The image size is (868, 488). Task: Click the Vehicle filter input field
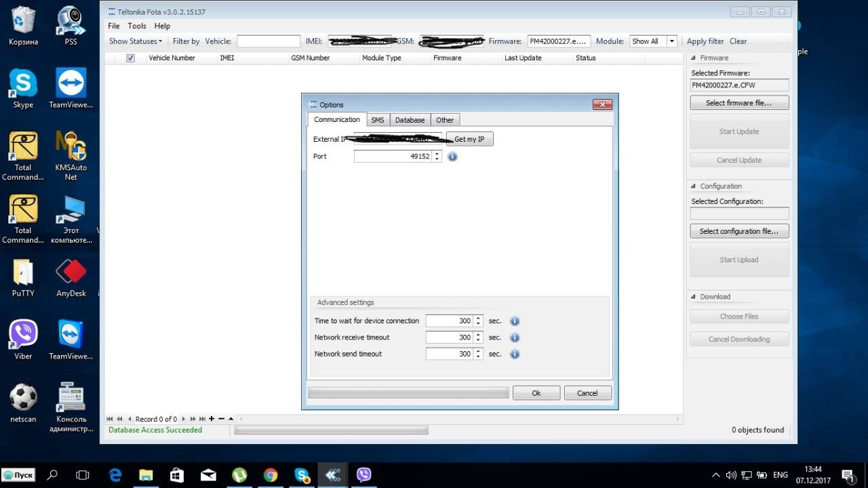269,41
